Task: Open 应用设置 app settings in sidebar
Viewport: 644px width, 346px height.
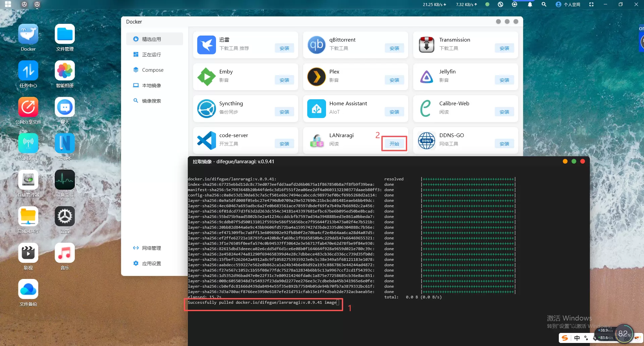Action: 151,264
